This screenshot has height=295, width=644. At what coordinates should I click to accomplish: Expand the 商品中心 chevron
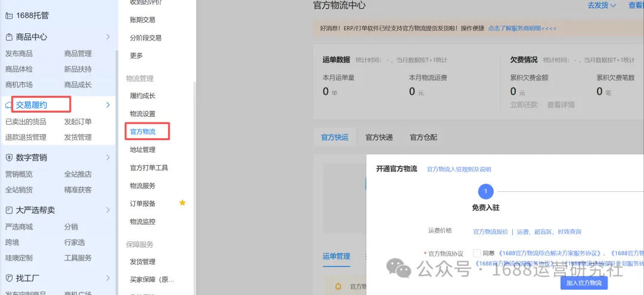coord(108,37)
